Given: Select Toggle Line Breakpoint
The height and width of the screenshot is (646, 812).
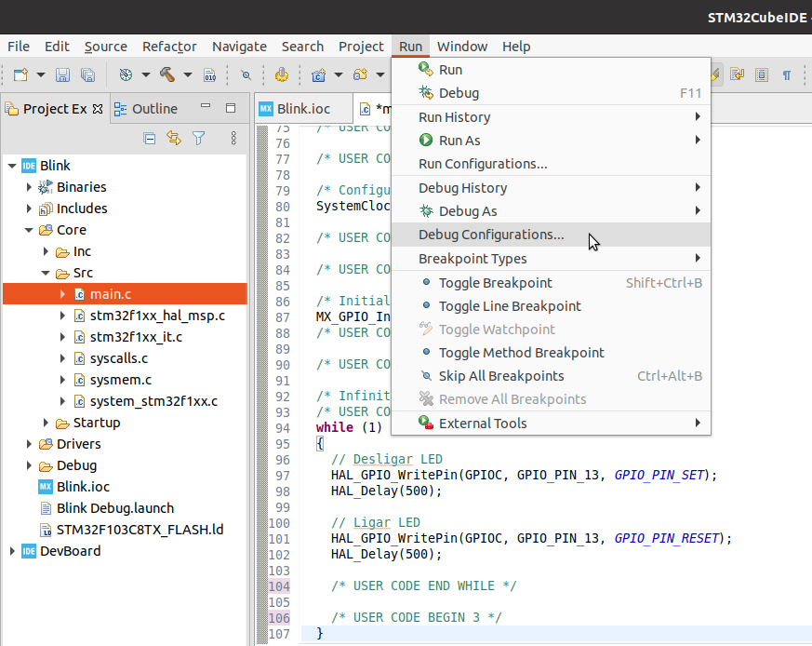Looking at the screenshot, I should (551, 306).
